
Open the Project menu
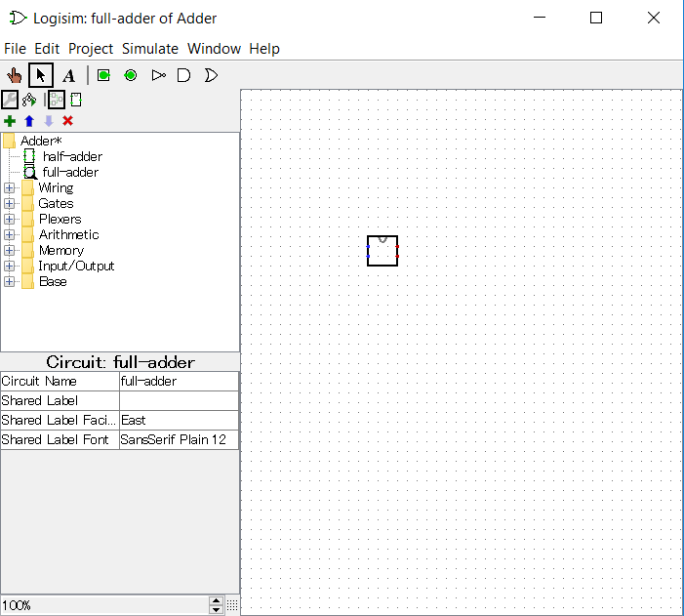[x=91, y=49]
